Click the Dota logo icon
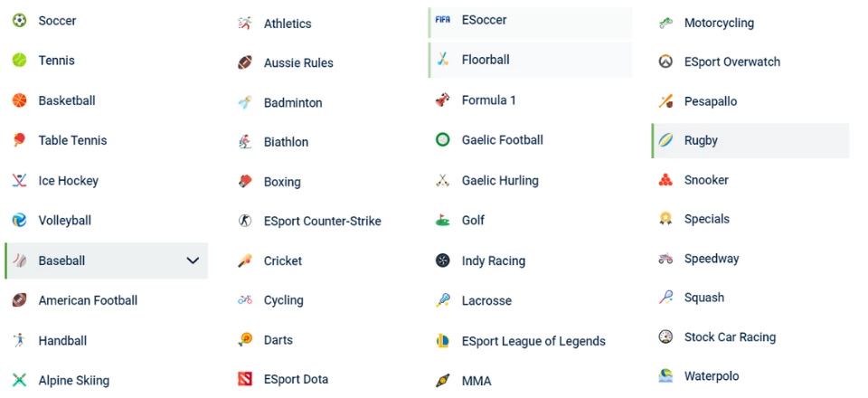This screenshot has height=398, width=868. [245, 379]
